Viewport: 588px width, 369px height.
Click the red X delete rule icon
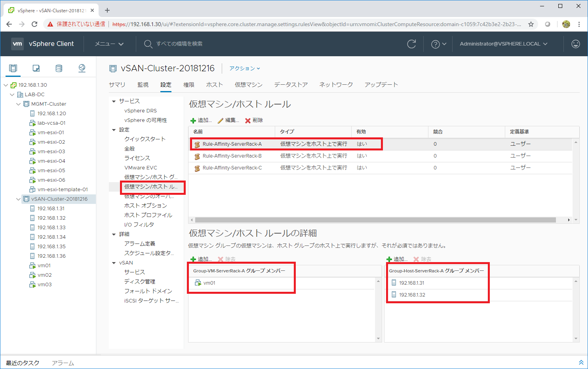tap(248, 120)
